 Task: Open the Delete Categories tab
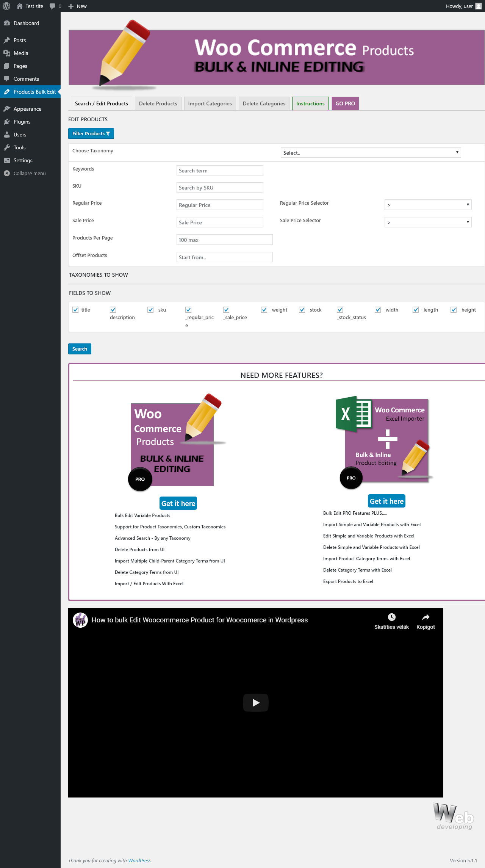[264, 103]
